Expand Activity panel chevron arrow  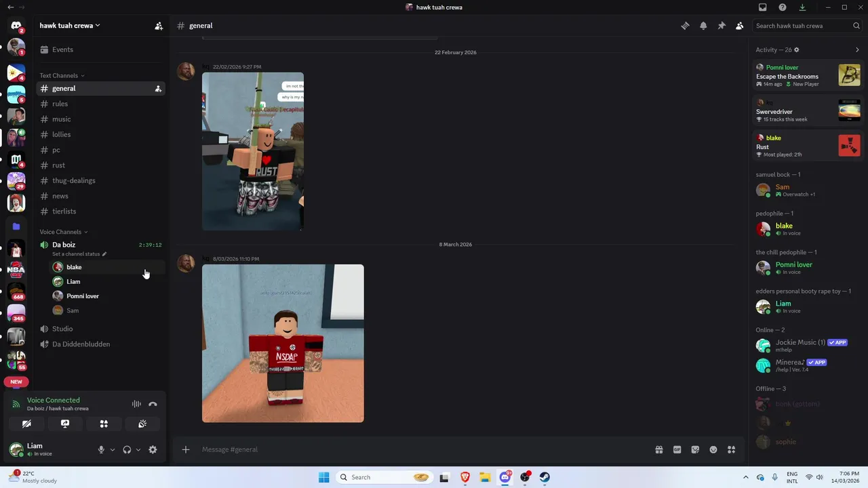coord(857,50)
